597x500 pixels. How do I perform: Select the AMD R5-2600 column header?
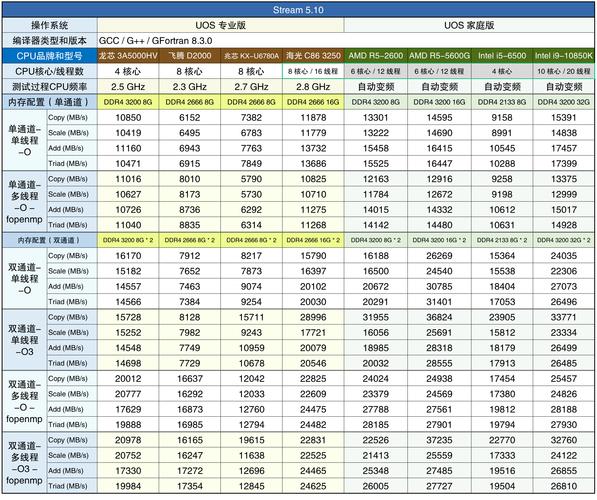(375, 56)
